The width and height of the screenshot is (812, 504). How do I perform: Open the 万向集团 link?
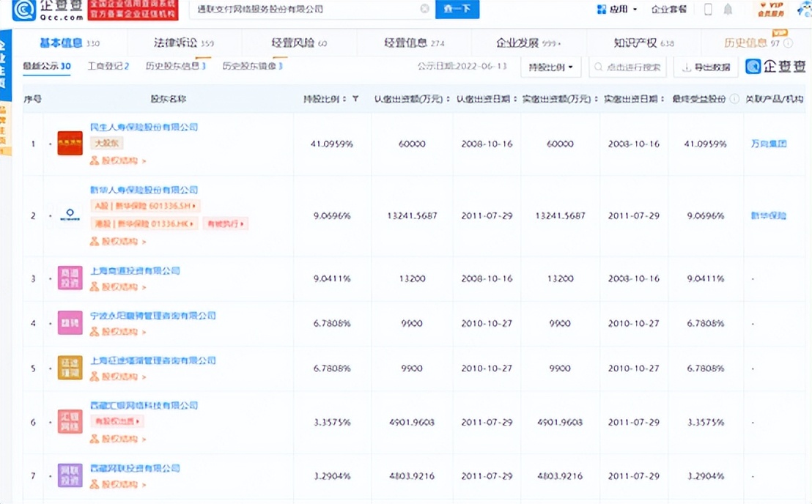click(768, 144)
